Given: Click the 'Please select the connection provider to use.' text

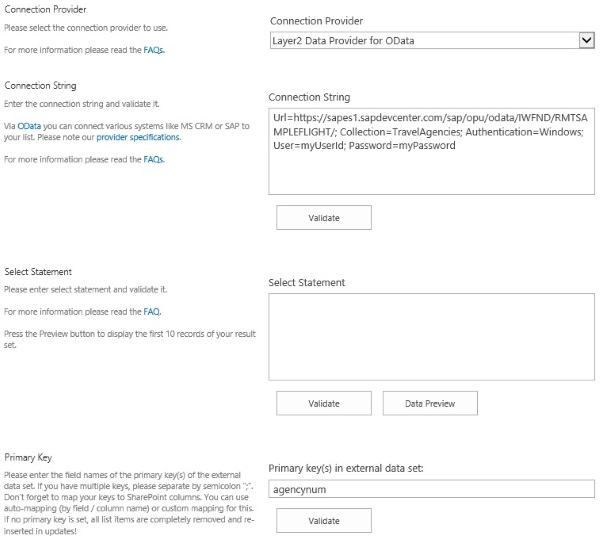Looking at the screenshot, I should coord(86,28).
